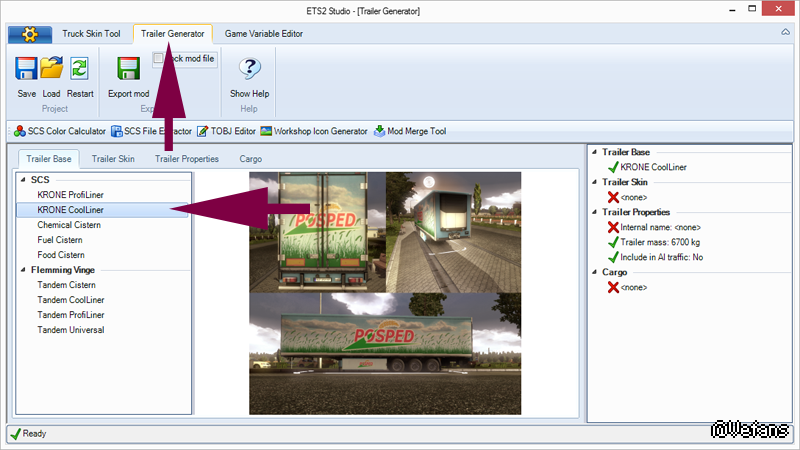Click the gear application menu button

(x=28, y=34)
